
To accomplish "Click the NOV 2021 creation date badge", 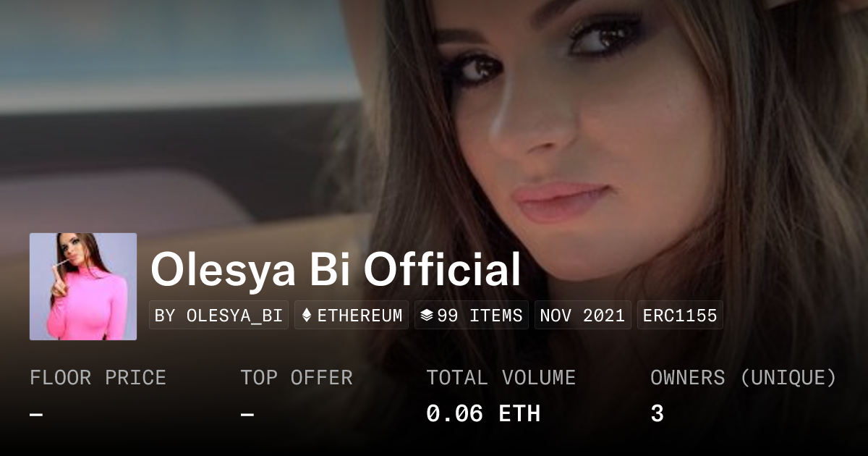I will 583,316.
